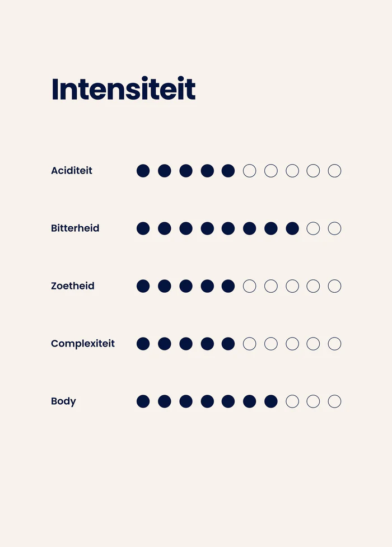Click the first filled Body dot
This screenshot has height=547, width=392.
point(143,401)
